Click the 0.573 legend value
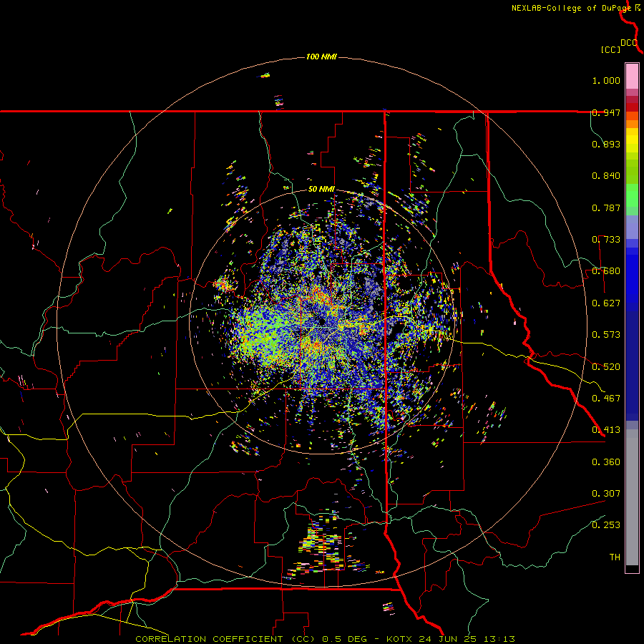644x644 pixels. (x=606, y=335)
